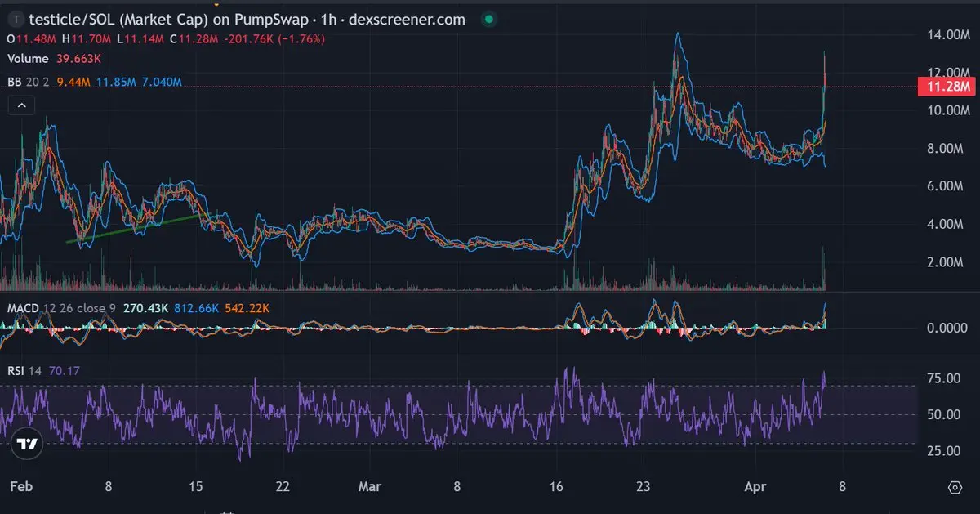Select the BB 20 2 indicator label

click(29, 83)
